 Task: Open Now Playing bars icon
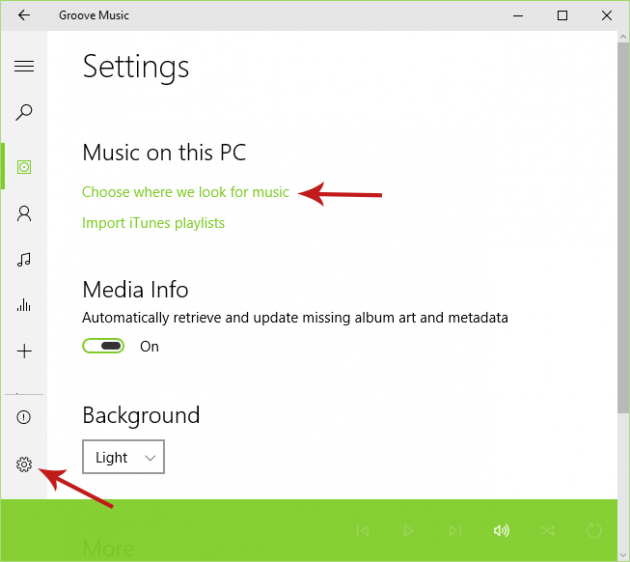pyautogui.click(x=24, y=306)
